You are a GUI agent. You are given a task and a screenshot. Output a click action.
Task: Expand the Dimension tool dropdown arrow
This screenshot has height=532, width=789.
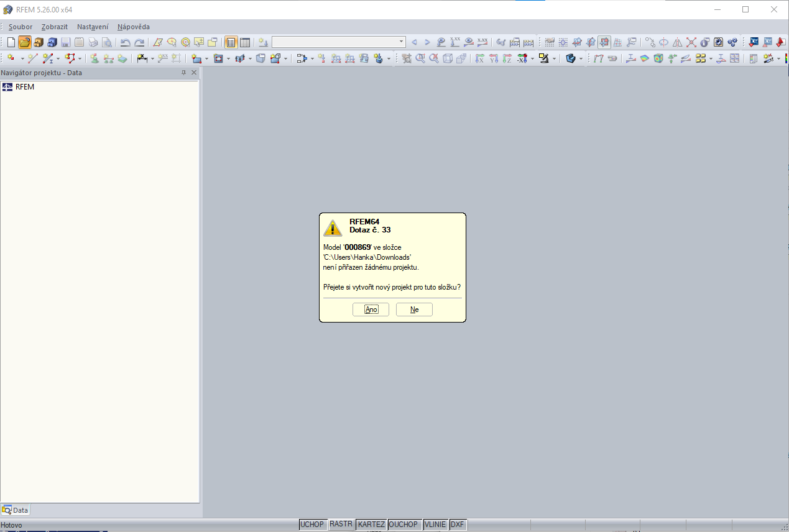pyautogui.click(x=152, y=58)
